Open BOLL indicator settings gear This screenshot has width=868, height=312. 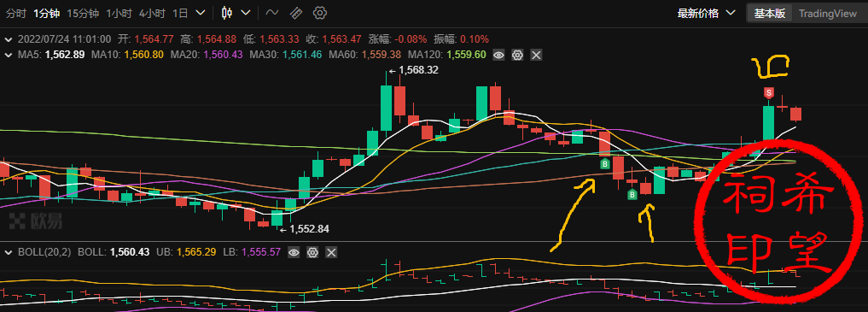click(312, 253)
